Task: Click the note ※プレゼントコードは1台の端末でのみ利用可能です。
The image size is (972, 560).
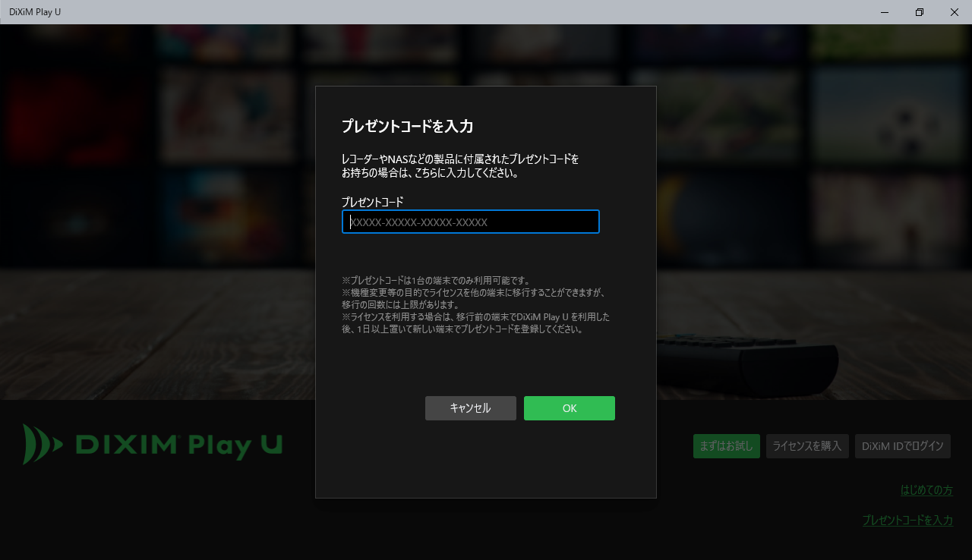Action: pos(436,281)
